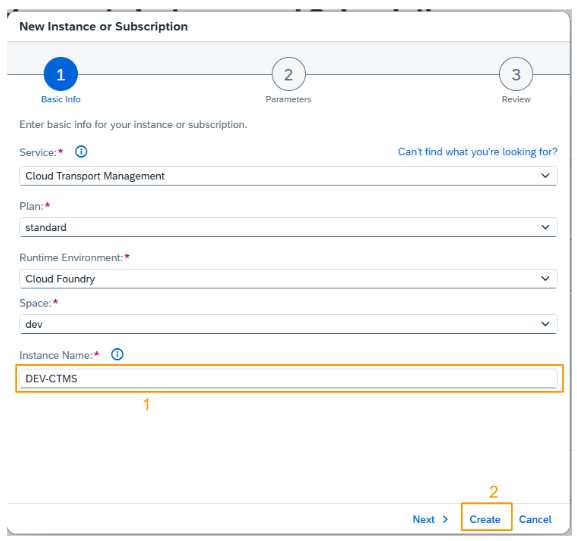Click the Service info icon

(81, 152)
